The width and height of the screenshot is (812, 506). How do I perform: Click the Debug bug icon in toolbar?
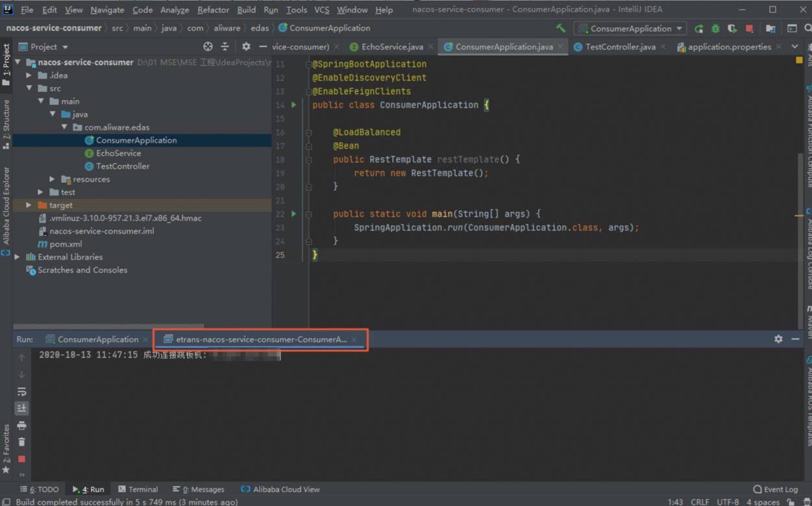(x=715, y=29)
